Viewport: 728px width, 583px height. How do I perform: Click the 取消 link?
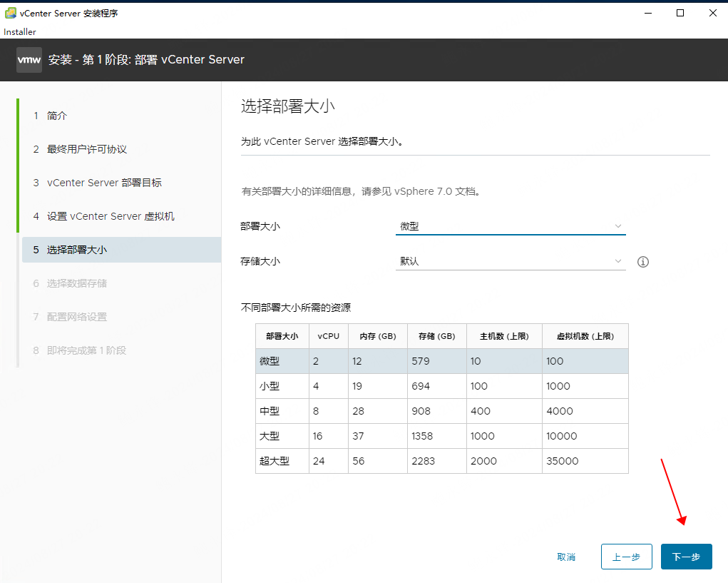[x=566, y=557]
